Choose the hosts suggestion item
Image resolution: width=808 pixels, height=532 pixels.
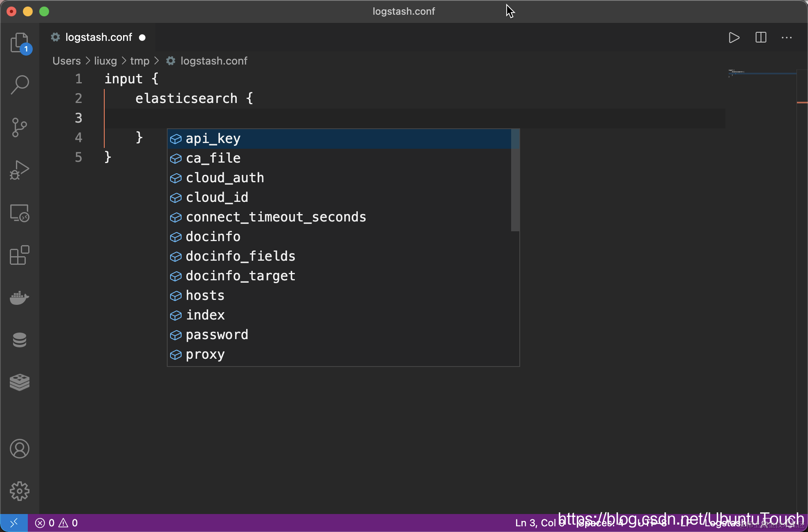point(205,295)
